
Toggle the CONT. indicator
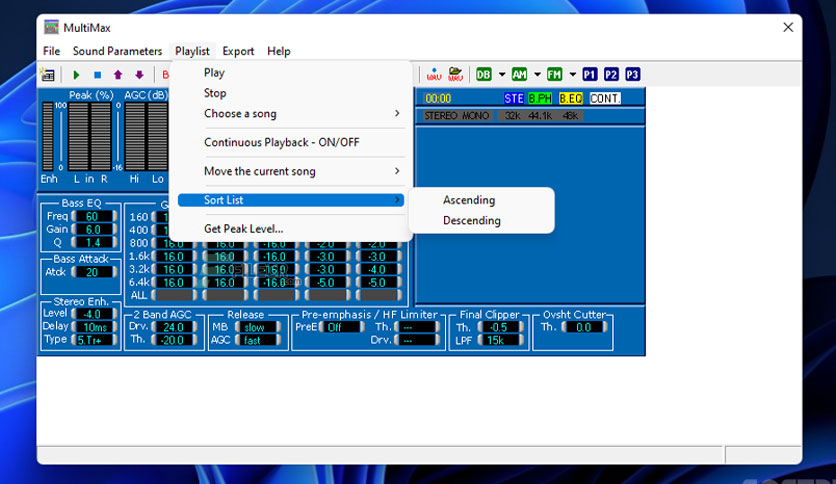[x=605, y=99]
